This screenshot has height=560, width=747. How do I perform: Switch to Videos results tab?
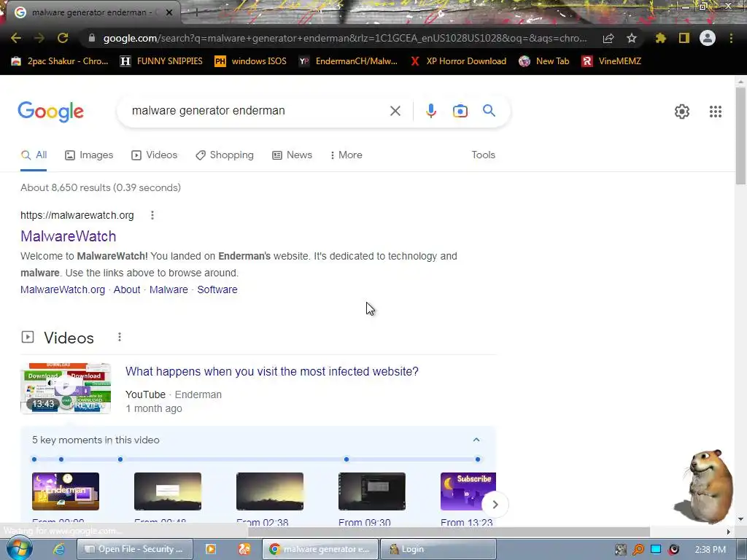155,155
